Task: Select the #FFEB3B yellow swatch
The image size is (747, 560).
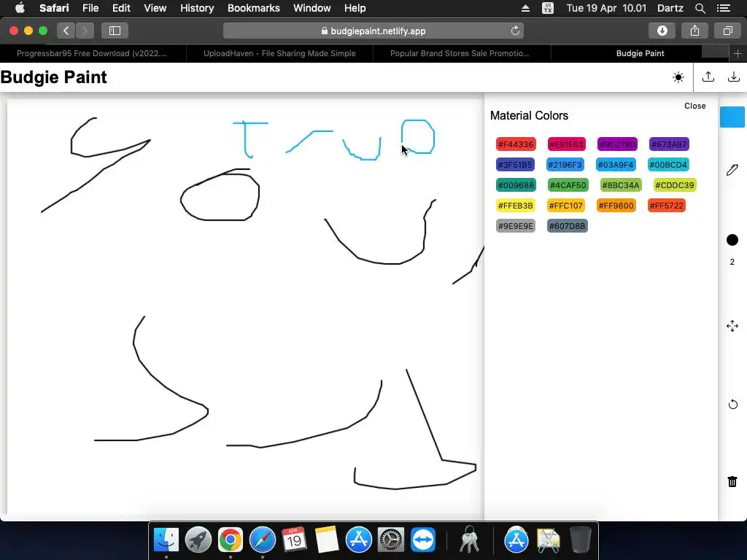Action: pos(516,206)
